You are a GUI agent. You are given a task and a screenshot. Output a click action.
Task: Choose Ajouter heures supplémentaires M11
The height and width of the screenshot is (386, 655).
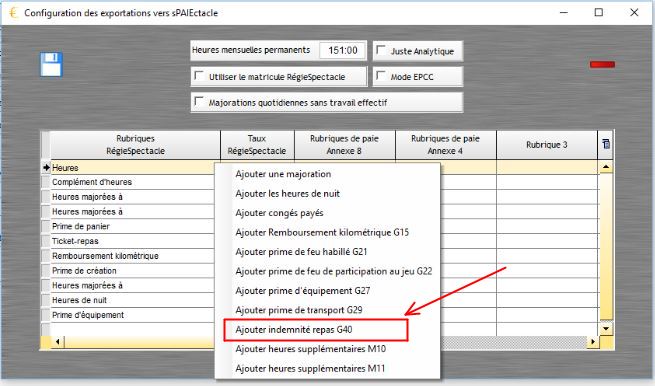[x=328, y=368]
